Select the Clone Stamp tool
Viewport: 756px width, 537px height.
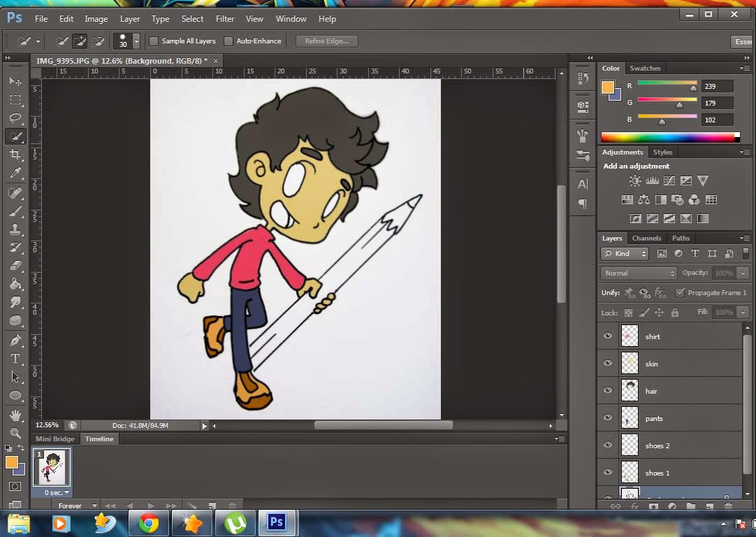[15, 229]
